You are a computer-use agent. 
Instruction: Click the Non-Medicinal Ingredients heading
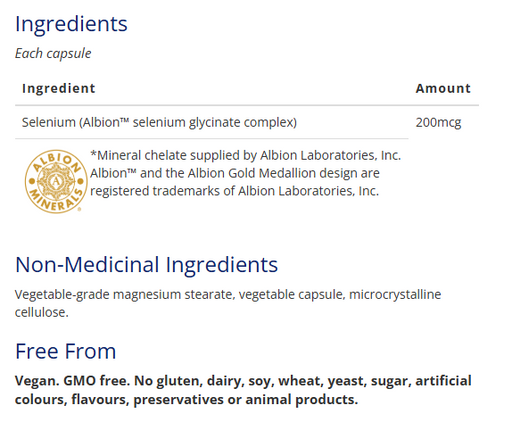pyautogui.click(x=146, y=265)
